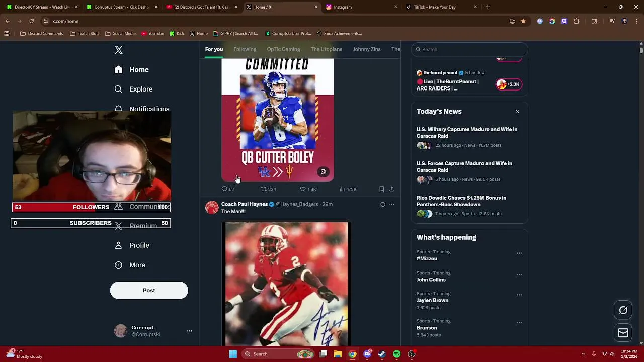Reload the x.com page
This screenshot has width=644, height=362.
(x=31, y=21)
